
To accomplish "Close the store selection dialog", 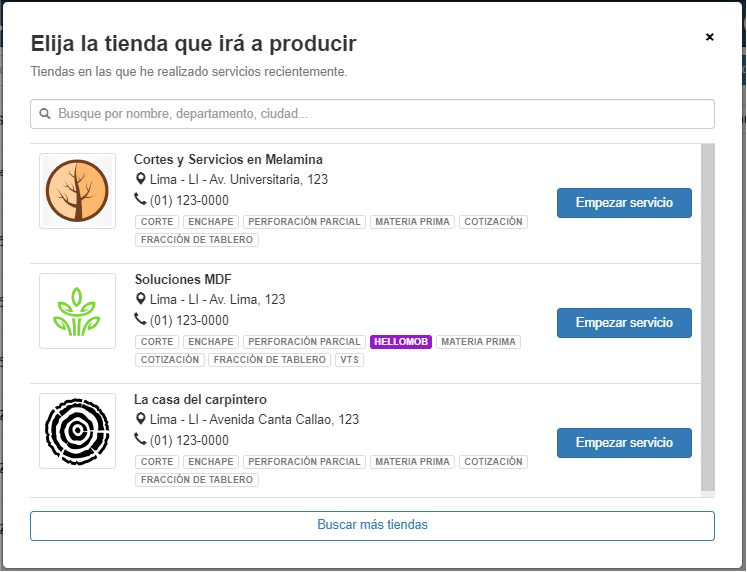I will [x=709, y=37].
